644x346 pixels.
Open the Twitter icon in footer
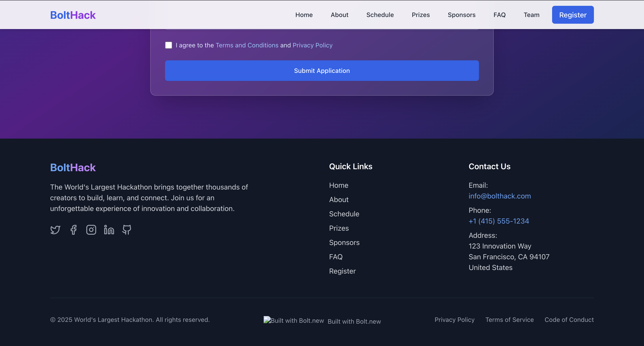55,230
